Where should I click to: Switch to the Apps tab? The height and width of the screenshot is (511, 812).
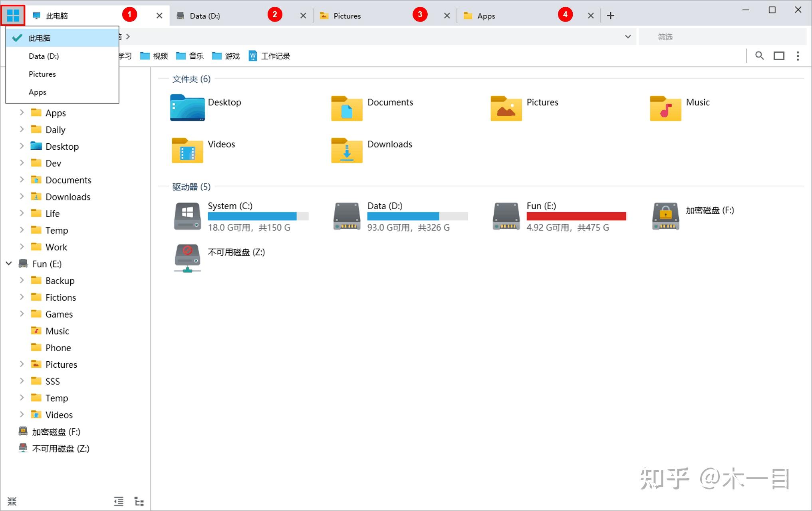pyautogui.click(x=529, y=16)
